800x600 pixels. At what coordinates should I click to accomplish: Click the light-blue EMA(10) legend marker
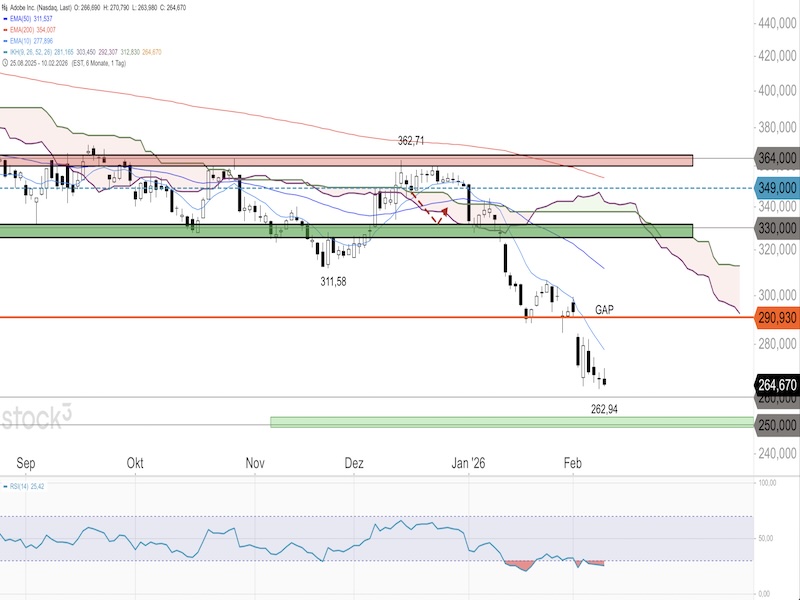[6, 41]
